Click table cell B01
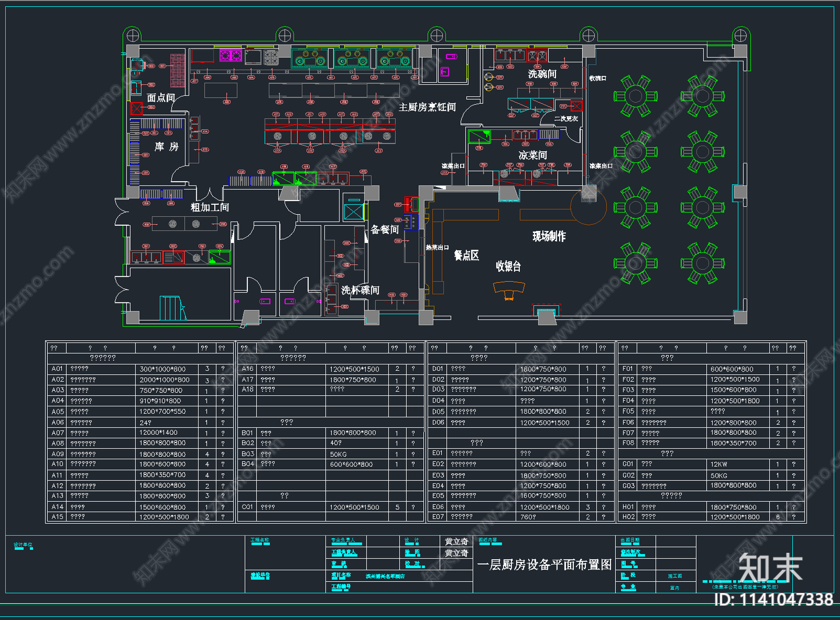The width and height of the screenshot is (840, 620). (x=247, y=433)
